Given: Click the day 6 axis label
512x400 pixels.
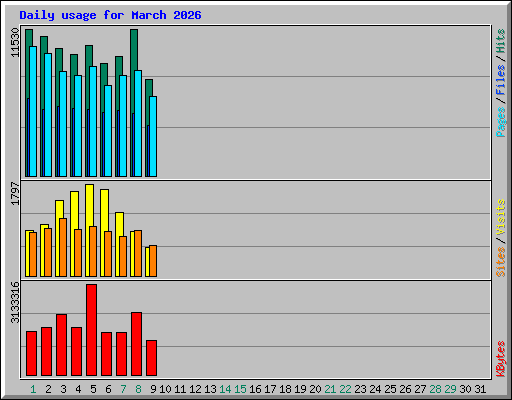Looking at the screenshot, I should tap(108, 389).
